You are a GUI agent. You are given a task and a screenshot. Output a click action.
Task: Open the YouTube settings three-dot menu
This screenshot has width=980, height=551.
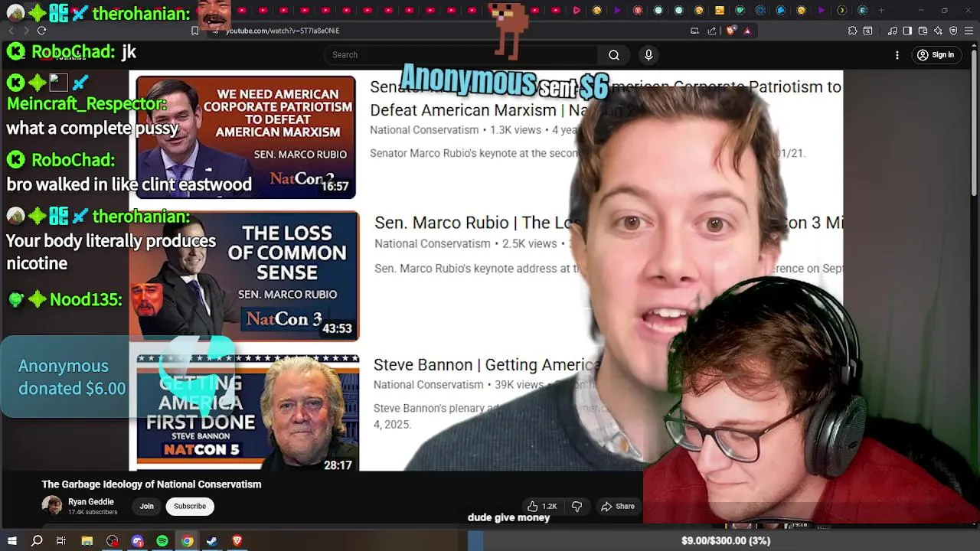(x=897, y=55)
